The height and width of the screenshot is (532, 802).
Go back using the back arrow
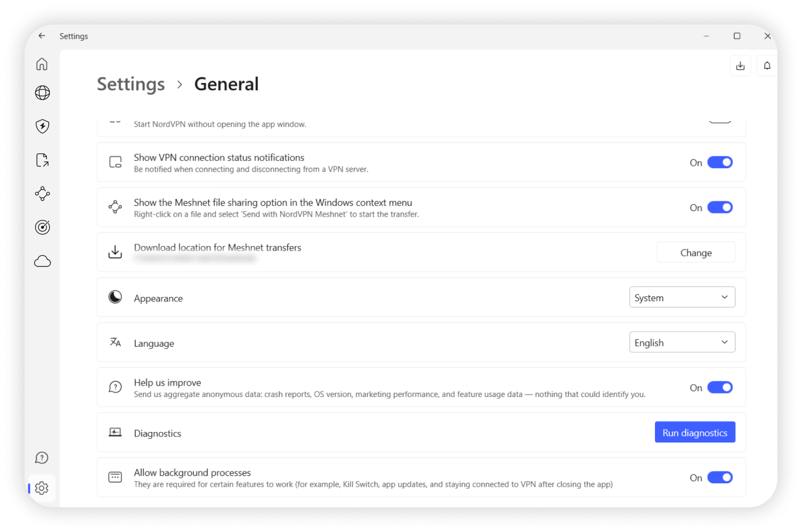(x=42, y=36)
